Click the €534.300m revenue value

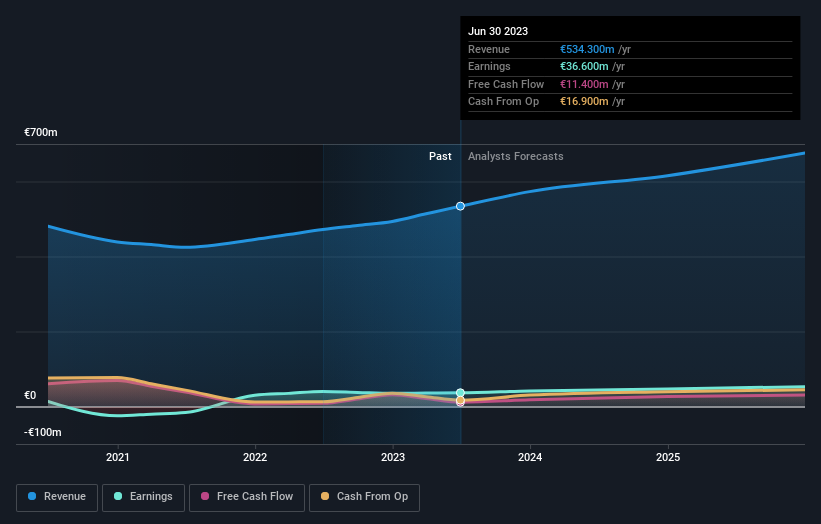587,49
